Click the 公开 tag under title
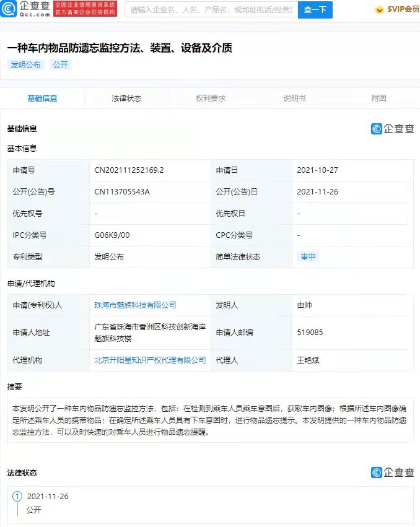This screenshot has height=527, width=420. click(x=61, y=64)
